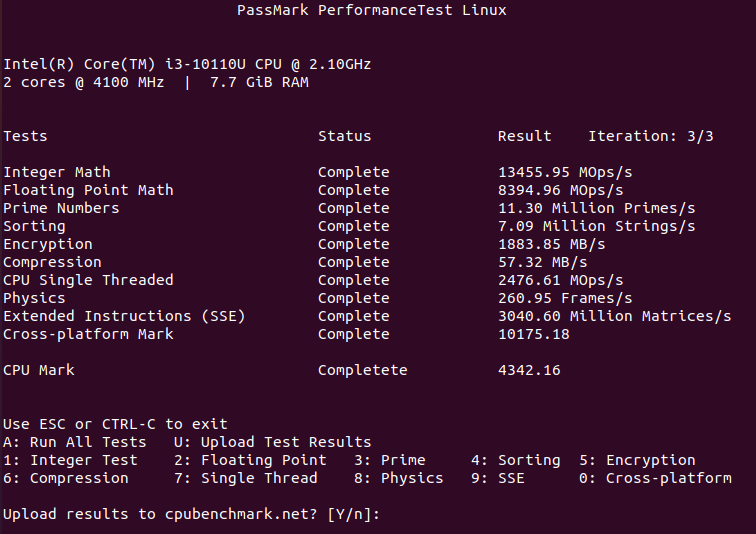Click the Integer Math result 13455.95 MOps/s

click(x=565, y=173)
